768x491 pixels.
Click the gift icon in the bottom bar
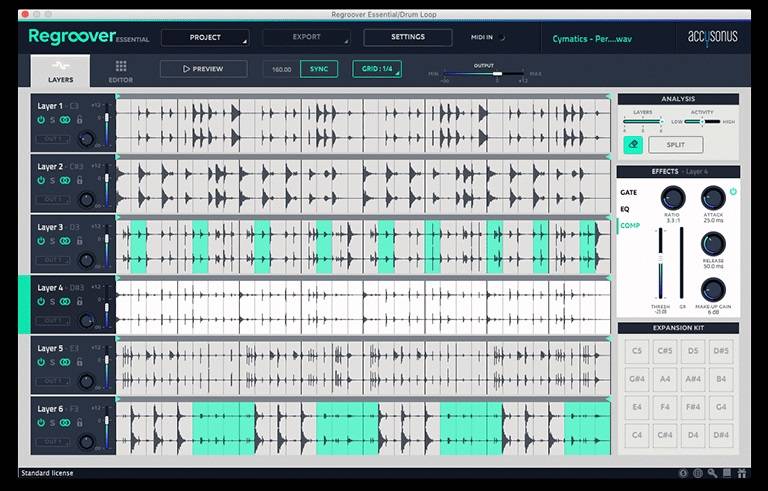(x=741, y=473)
